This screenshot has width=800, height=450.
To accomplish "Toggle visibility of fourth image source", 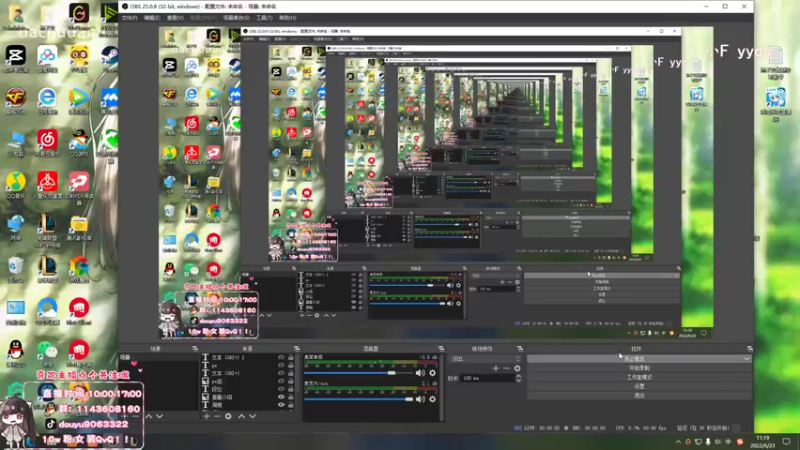I will [x=281, y=381].
